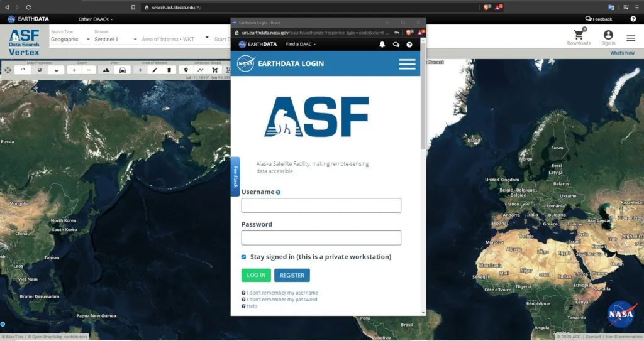Select the arctic map projection button
This screenshot has width=644, height=341.
pyautogui.click(x=23, y=70)
